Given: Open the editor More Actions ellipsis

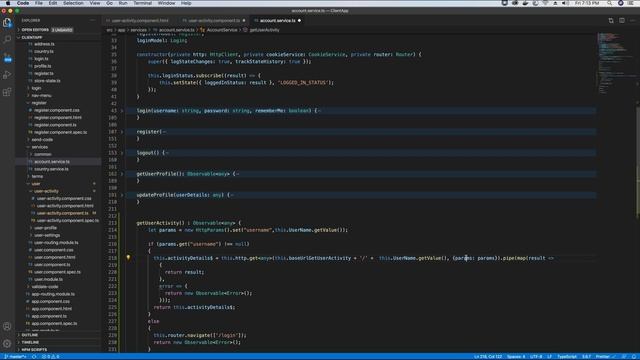Looking at the screenshot, I should tap(632, 20).
